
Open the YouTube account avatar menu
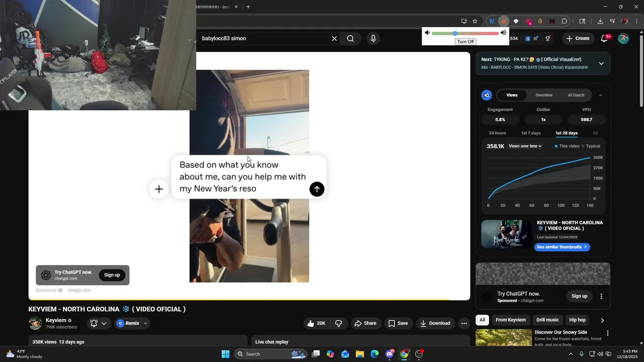623,39
